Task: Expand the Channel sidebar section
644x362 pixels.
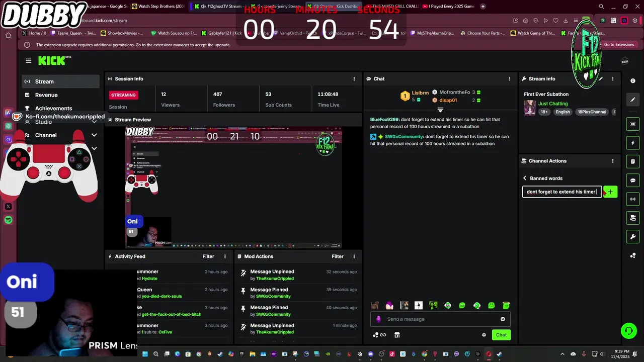Action: click(94, 135)
